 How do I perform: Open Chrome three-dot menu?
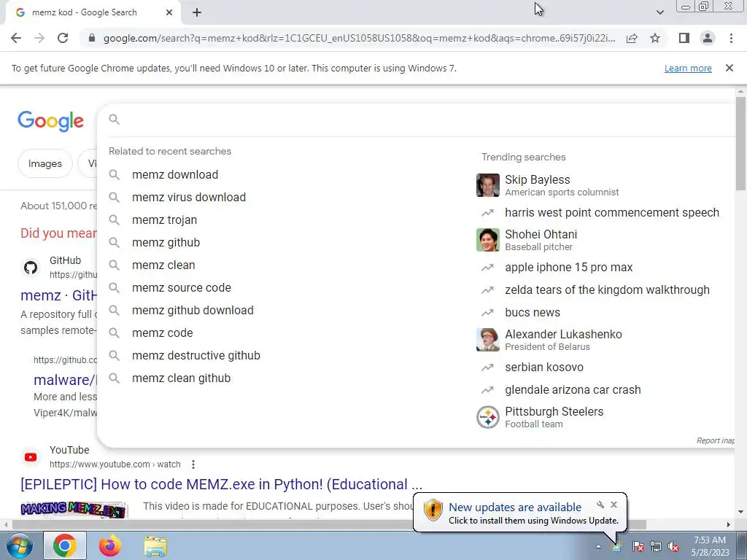coord(731,38)
